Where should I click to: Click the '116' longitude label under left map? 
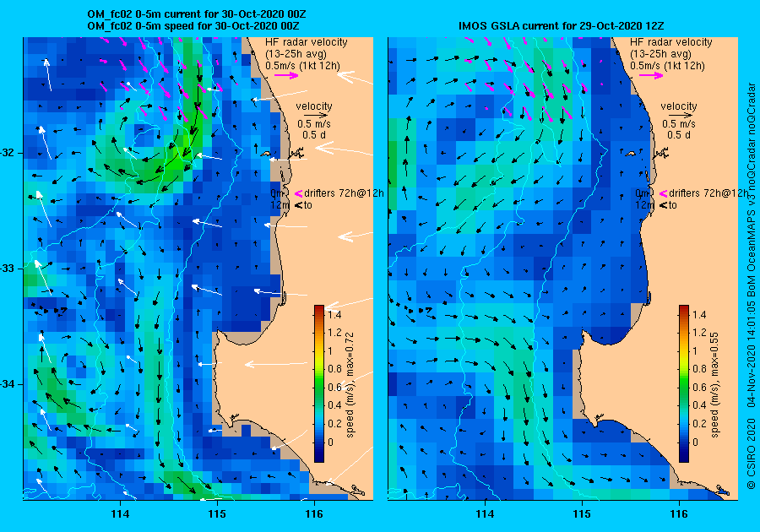click(314, 514)
